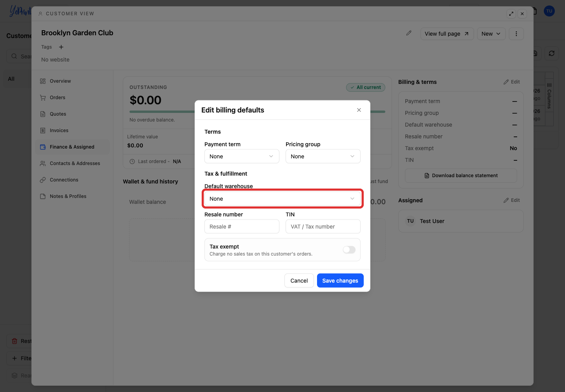Open the Connections section
The width and height of the screenshot is (565, 392).
72,180
